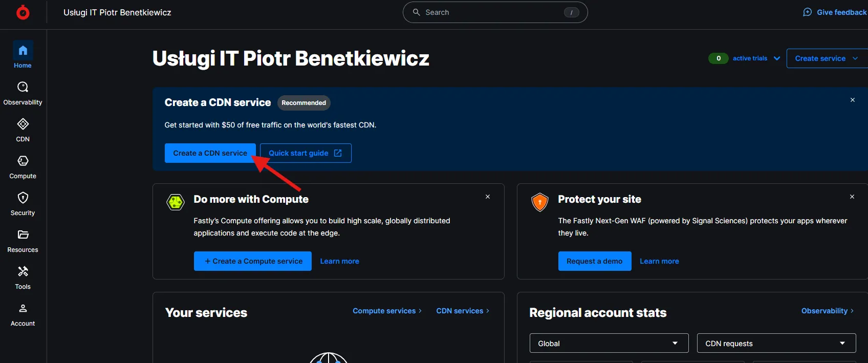Viewport: 868px width, 363px height.
Task: Open the Observability sidebar icon
Action: [x=23, y=87]
